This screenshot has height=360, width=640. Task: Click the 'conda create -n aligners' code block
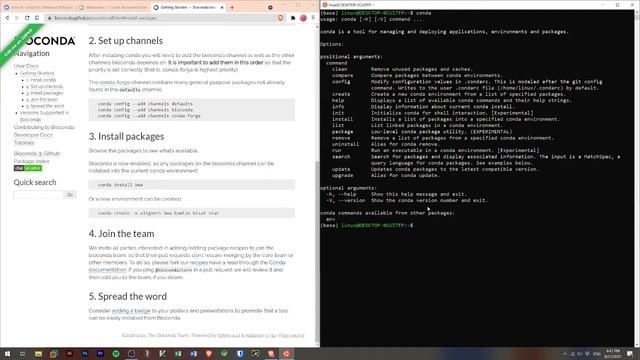click(192, 213)
